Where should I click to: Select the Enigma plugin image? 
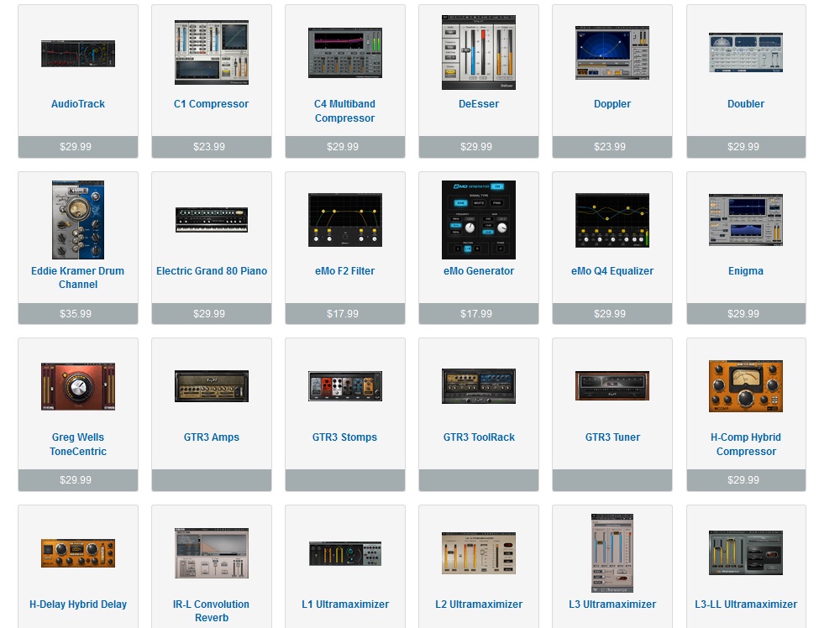[746, 220]
